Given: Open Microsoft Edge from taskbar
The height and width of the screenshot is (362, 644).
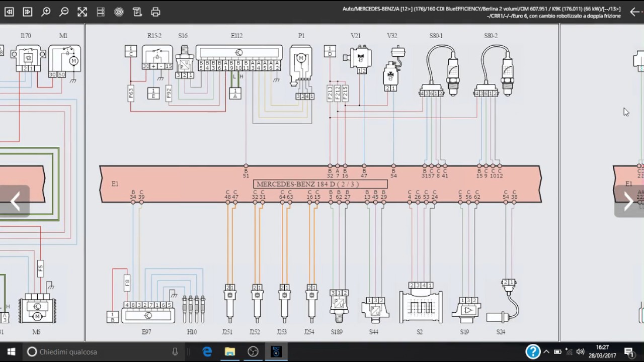Looking at the screenshot, I should [207, 352].
